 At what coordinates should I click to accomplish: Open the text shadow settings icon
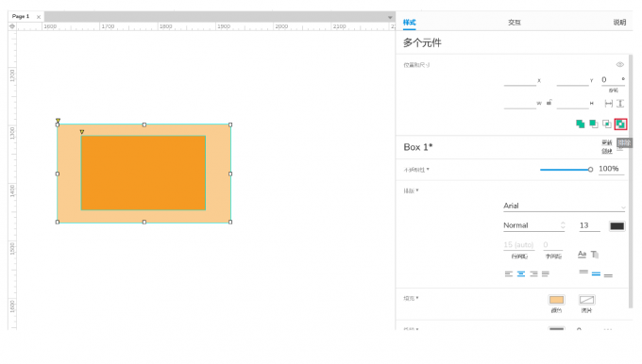point(595,255)
